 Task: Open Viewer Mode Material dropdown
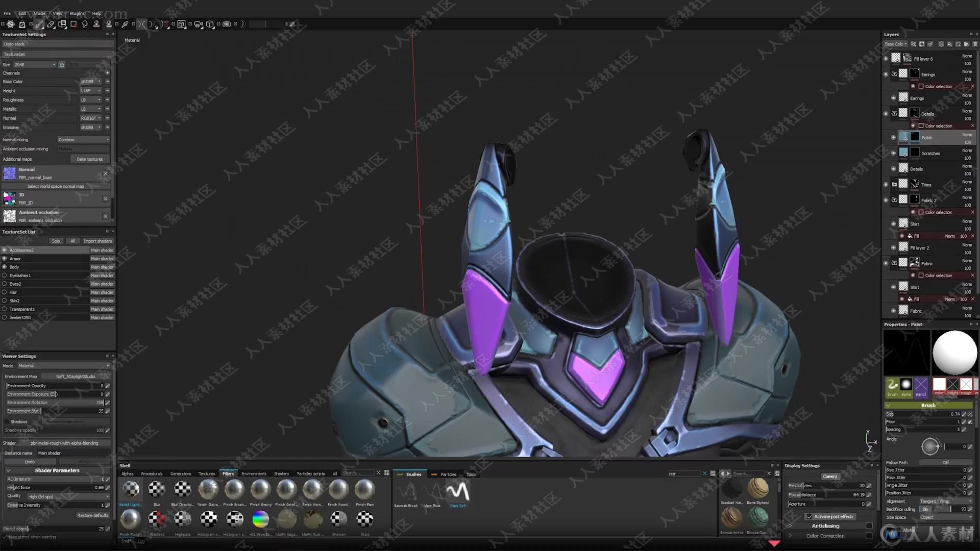(x=64, y=366)
